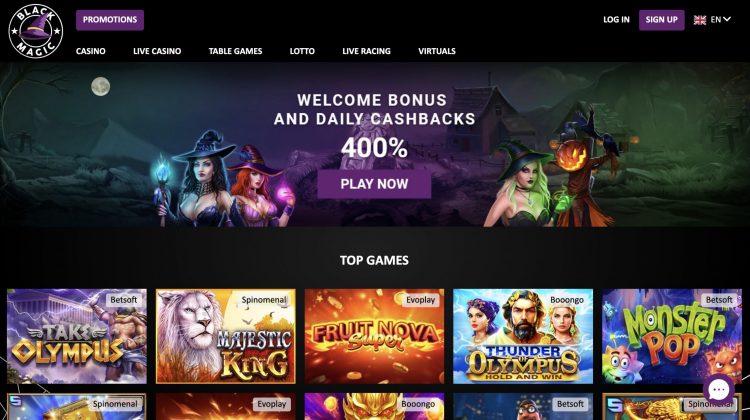Open the Live Racing section

pyautogui.click(x=366, y=51)
